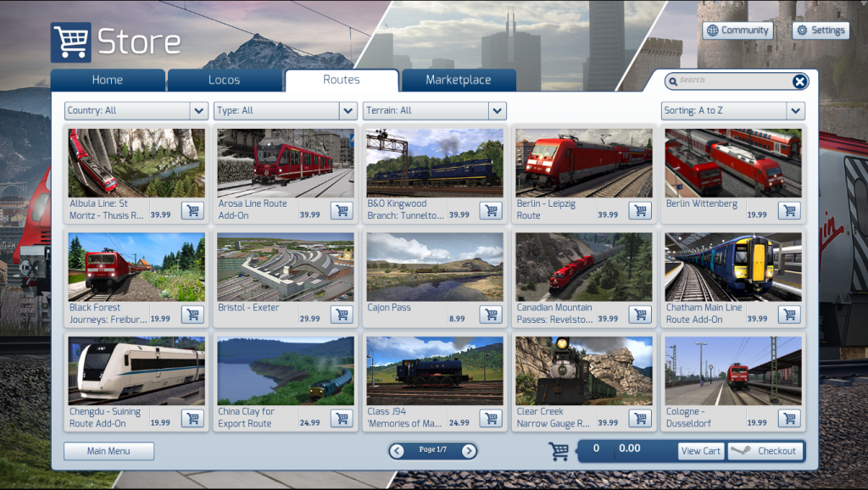Image resolution: width=868 pixels, height=490 pixels.
Task: Expand the Terrain: All dropdown
Action: (434, 110)
